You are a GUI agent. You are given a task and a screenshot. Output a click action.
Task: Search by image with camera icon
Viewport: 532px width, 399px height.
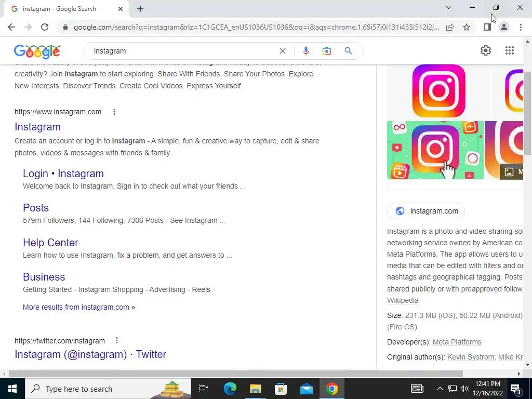[x=326, y=51]
